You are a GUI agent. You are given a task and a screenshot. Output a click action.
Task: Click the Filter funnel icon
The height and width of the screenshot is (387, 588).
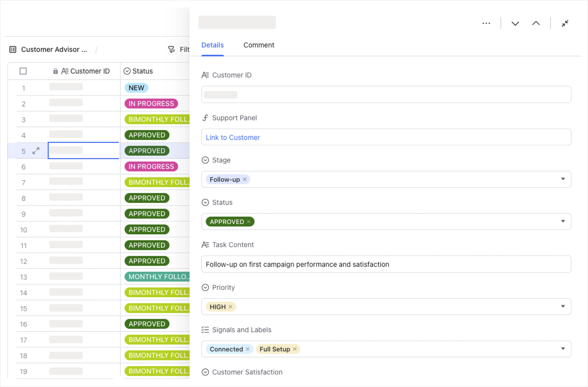click(x=171, y=49)
